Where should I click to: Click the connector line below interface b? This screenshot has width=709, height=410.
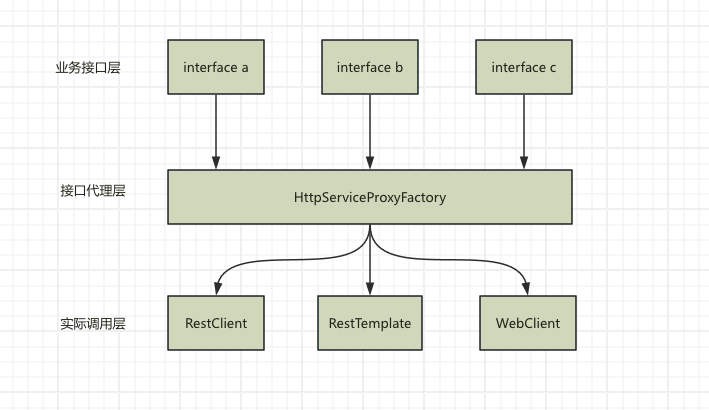(x=370, y=128)
